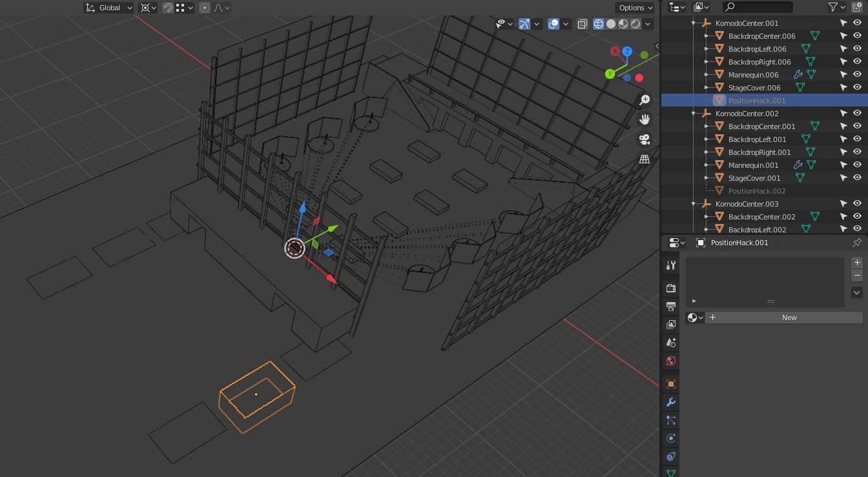Click the modifier wrench icon on Mannequin.006
The image size is (868, 477).
(798, 75)
